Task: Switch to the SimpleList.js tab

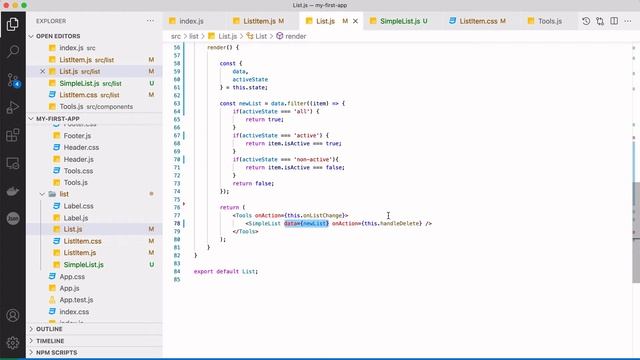Action: coord(400,21)
